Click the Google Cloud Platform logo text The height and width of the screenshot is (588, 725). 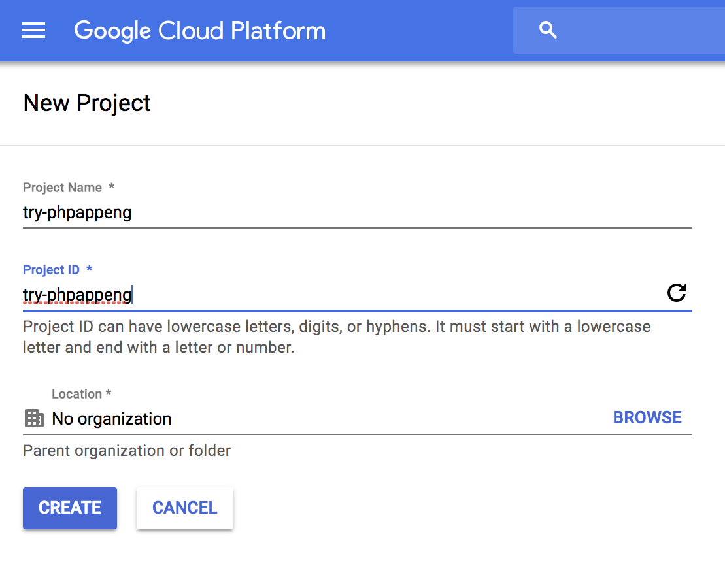[200, 31]
